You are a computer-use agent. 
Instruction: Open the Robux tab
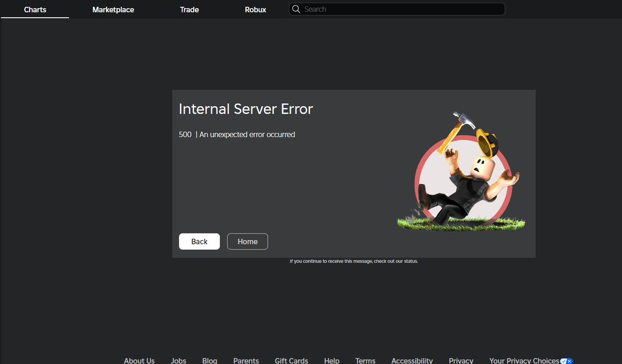pos(256,9)
